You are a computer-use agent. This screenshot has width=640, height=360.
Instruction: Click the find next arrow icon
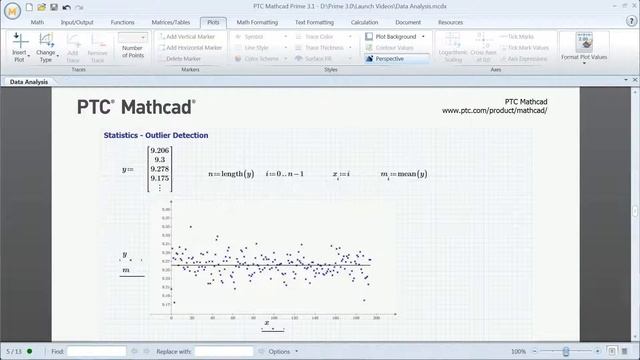tap(146, 351)
